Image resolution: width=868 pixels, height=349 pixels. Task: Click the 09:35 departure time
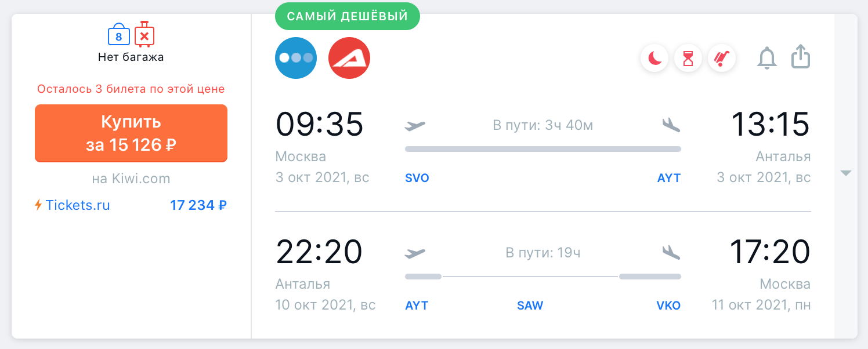[x=320, y=123]
